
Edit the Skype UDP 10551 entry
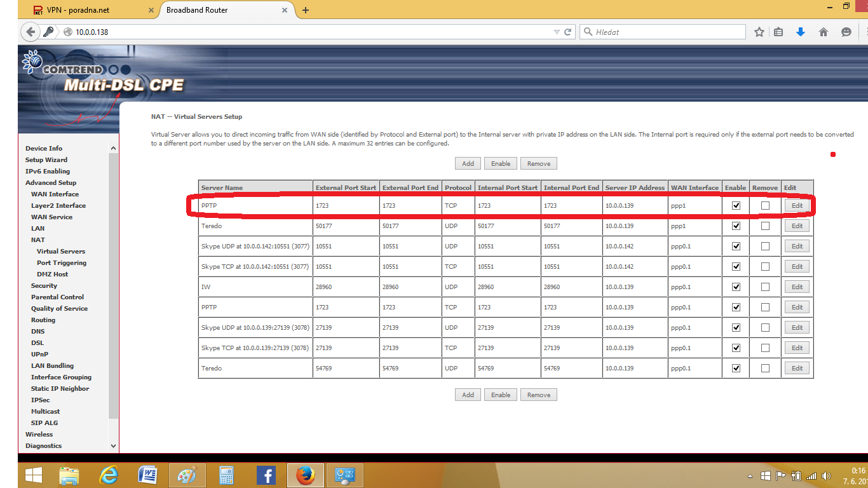pyautogui.click(x=797, y=247)
